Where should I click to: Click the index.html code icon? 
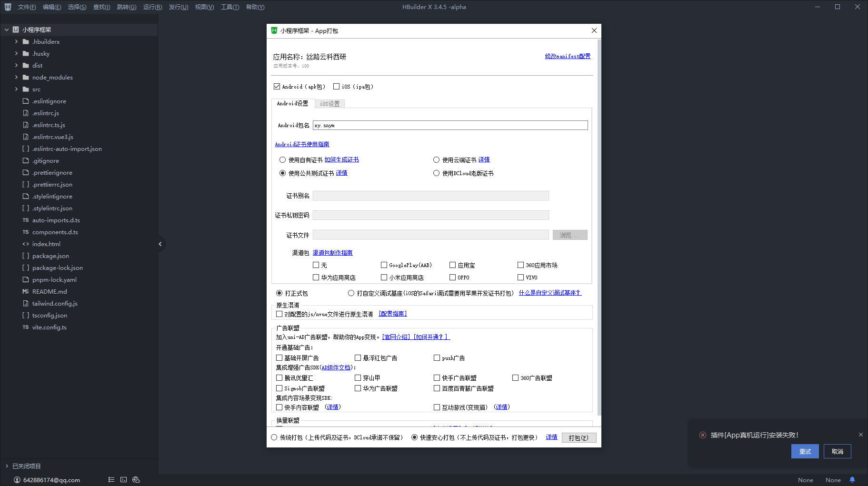point(26,244)
